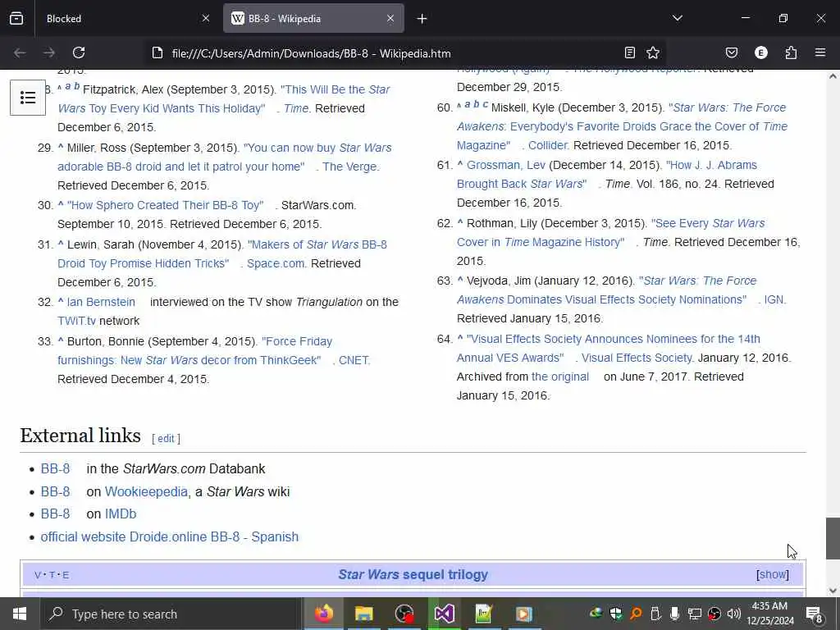Close the Blocked tab
Image resolution: width=840 pixels, height=630 pixels.
206,18
